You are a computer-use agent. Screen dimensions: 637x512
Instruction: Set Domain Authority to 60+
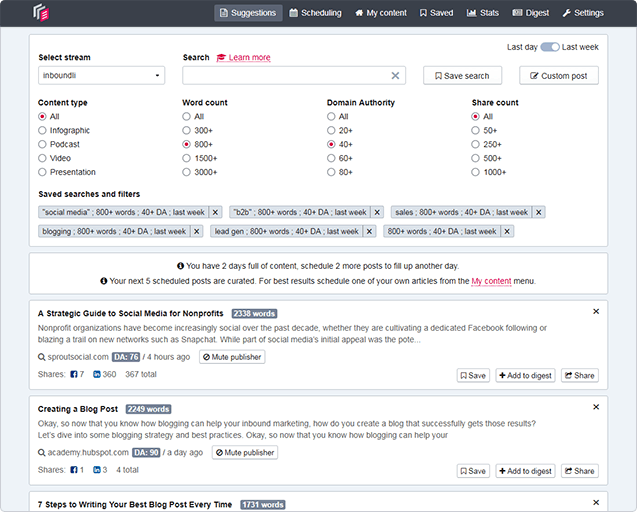[331, 158]
